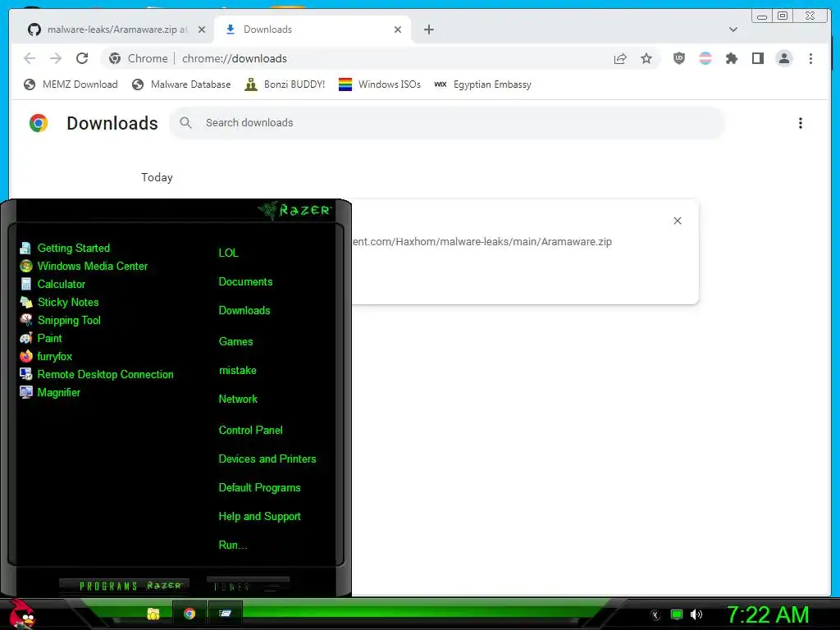Click the Angry Birds start button
The height and width of the screenshot is (630, 840).
click(x=22, y=614)
